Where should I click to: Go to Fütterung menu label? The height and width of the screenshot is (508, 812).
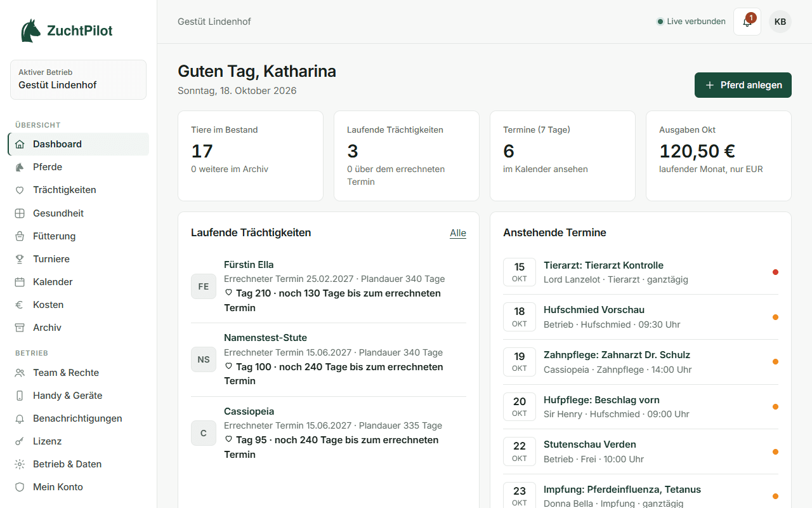tap(55, 236)
